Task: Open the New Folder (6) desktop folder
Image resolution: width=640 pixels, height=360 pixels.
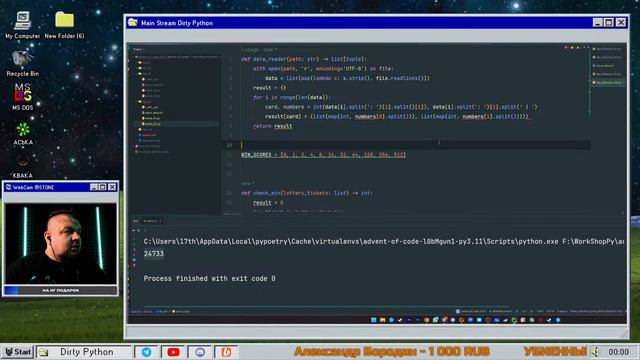Action: coord(64,25)
